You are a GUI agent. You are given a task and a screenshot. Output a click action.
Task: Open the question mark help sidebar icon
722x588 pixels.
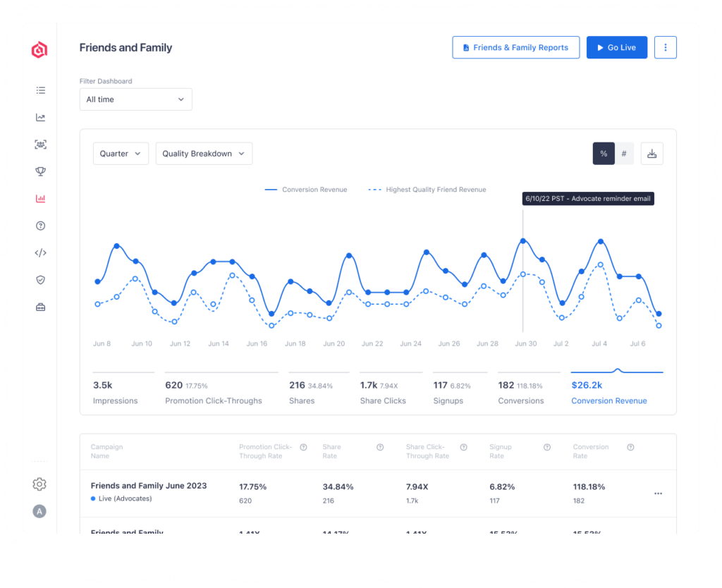40,226
